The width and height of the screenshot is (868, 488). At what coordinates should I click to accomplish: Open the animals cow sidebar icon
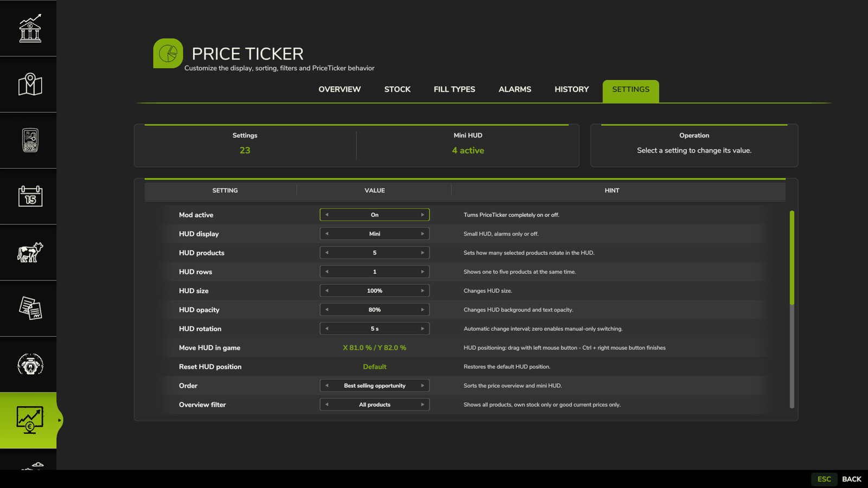(x=30, y=252)
